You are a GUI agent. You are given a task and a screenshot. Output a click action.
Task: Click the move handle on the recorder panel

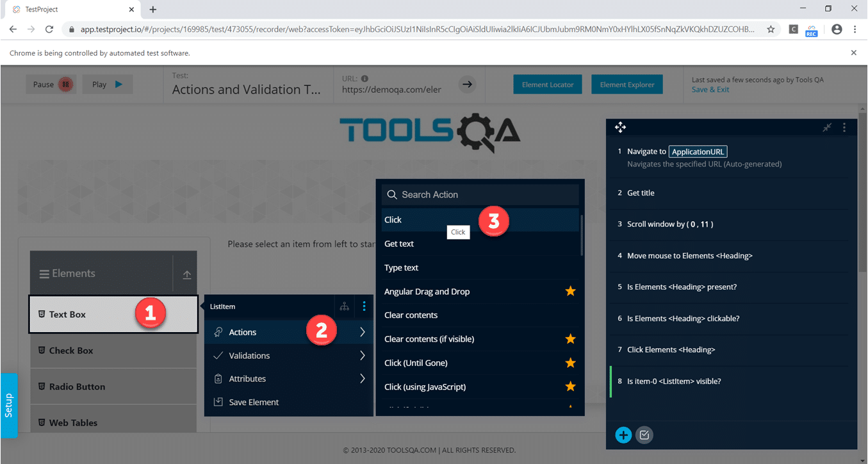(x=620, y=127)
